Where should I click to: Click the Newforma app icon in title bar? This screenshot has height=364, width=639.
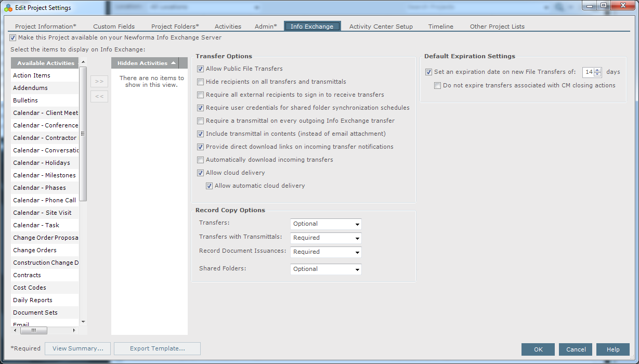8,8
